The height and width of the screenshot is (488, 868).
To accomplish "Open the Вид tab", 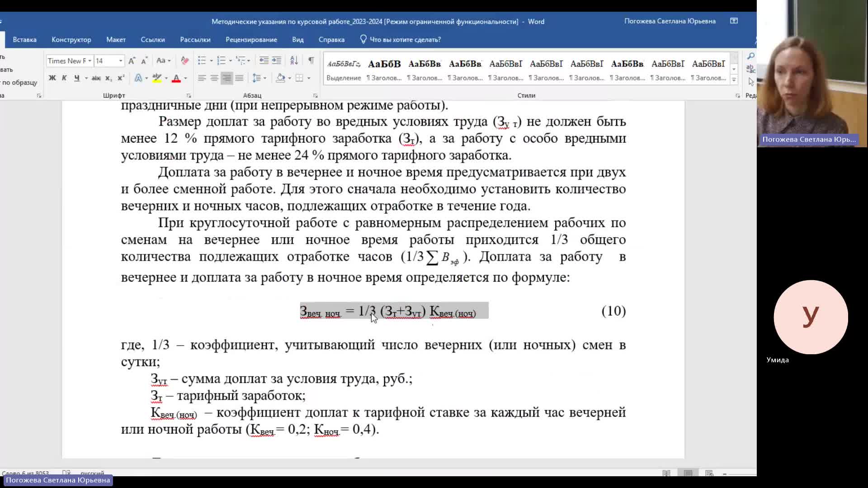I will click(298, 39).
